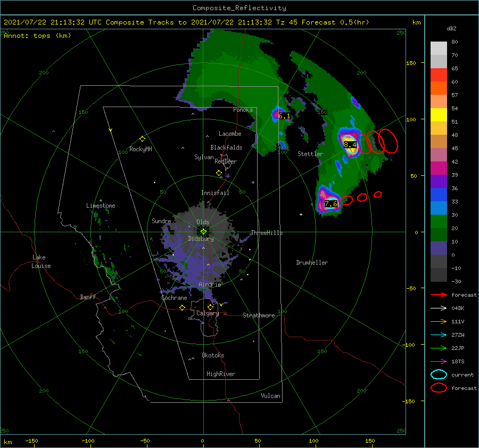Click the dBZ legend heading
This screenshot has width=479, height=448.
pos(451,29)
